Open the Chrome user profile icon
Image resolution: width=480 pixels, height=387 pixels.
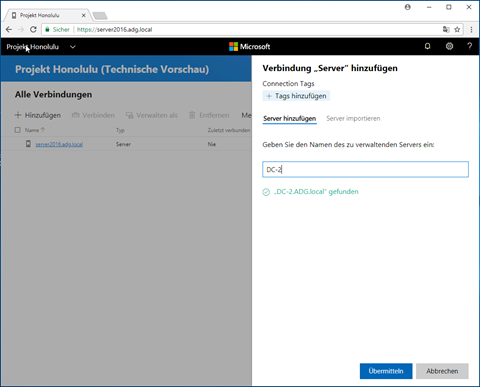point(407,7)
